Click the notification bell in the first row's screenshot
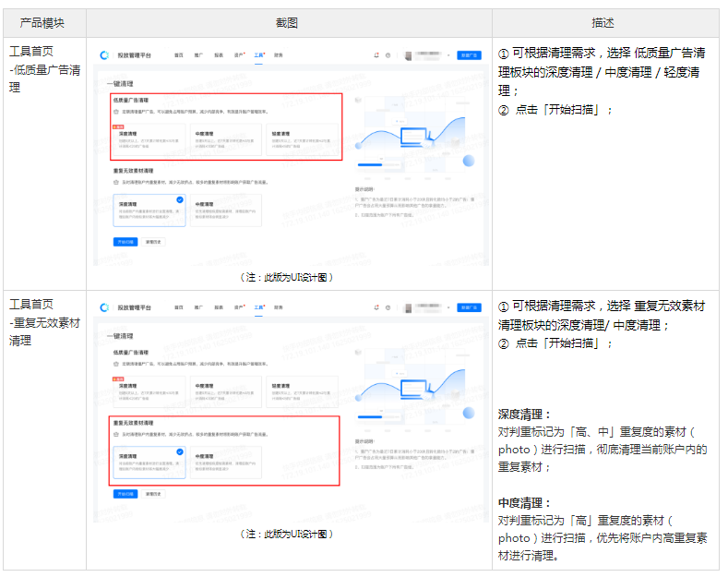 click(x=376, y=55)
